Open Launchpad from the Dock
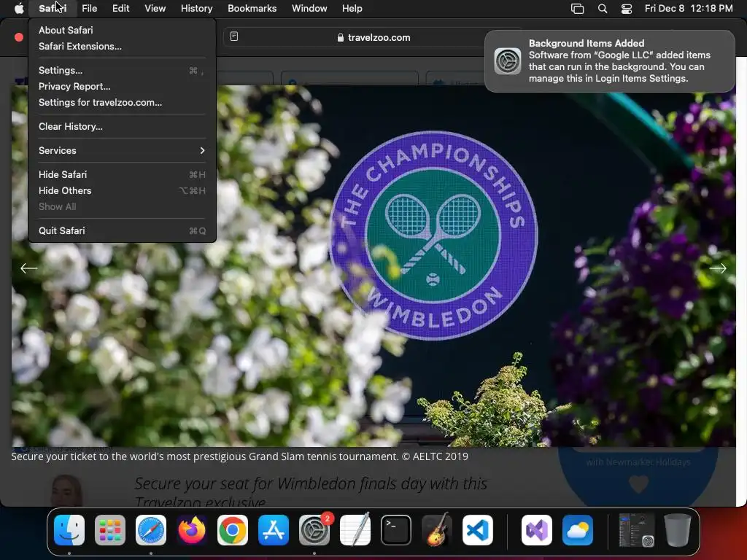 coord(110,530)
